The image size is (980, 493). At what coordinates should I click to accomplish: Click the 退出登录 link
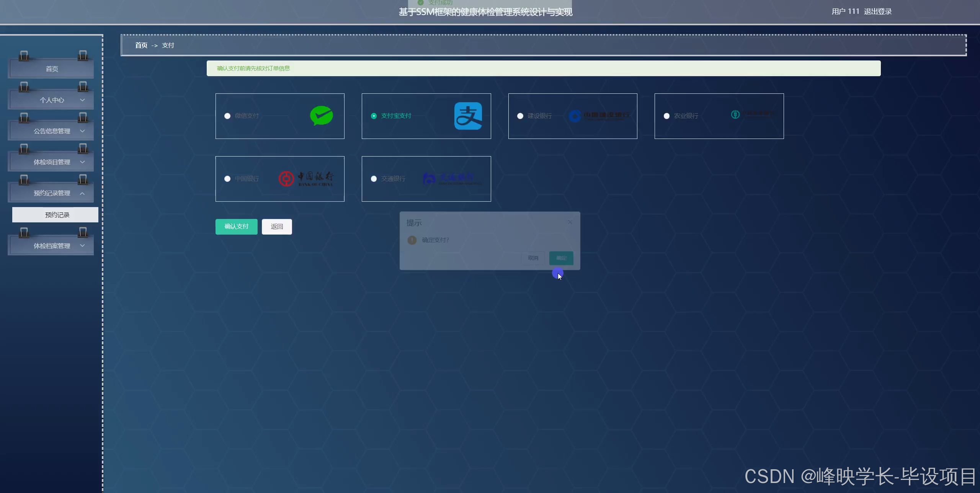point(877,11)
